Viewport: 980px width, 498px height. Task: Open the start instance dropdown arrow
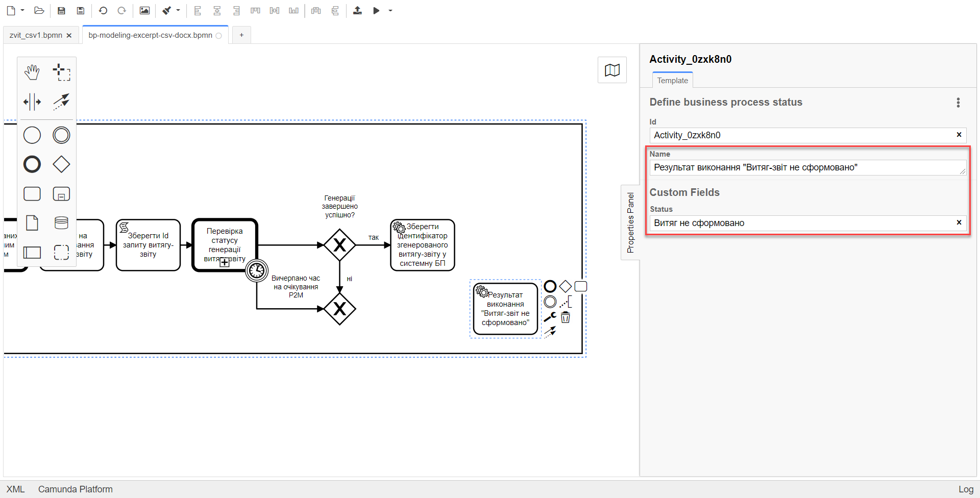coord(390,11)
